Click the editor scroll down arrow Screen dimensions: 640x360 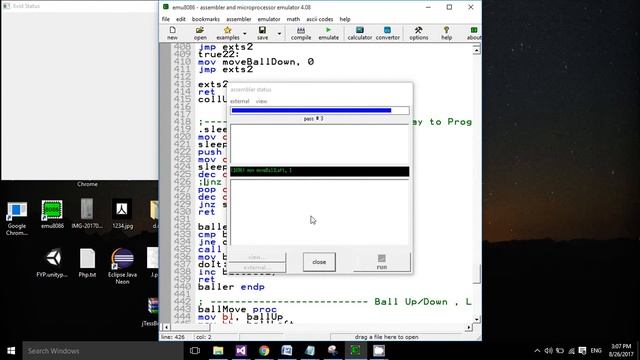pos(476,319)
